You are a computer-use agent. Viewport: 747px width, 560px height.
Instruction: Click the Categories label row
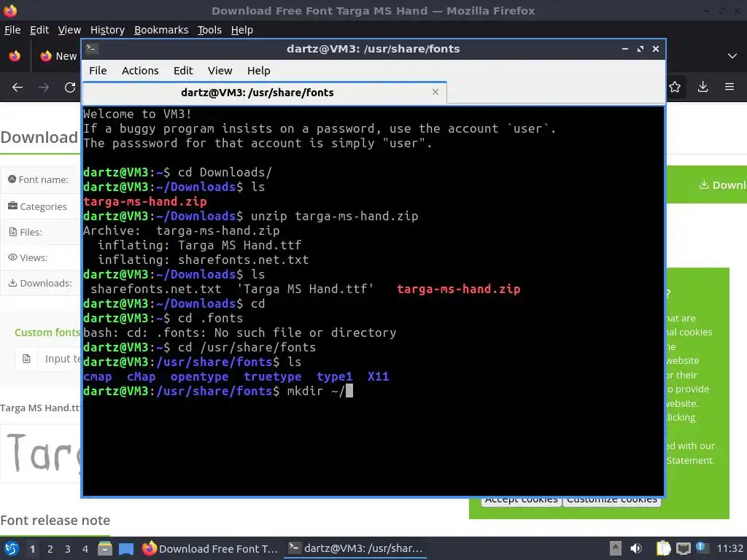pyautogui.click(x=41, y=206)
